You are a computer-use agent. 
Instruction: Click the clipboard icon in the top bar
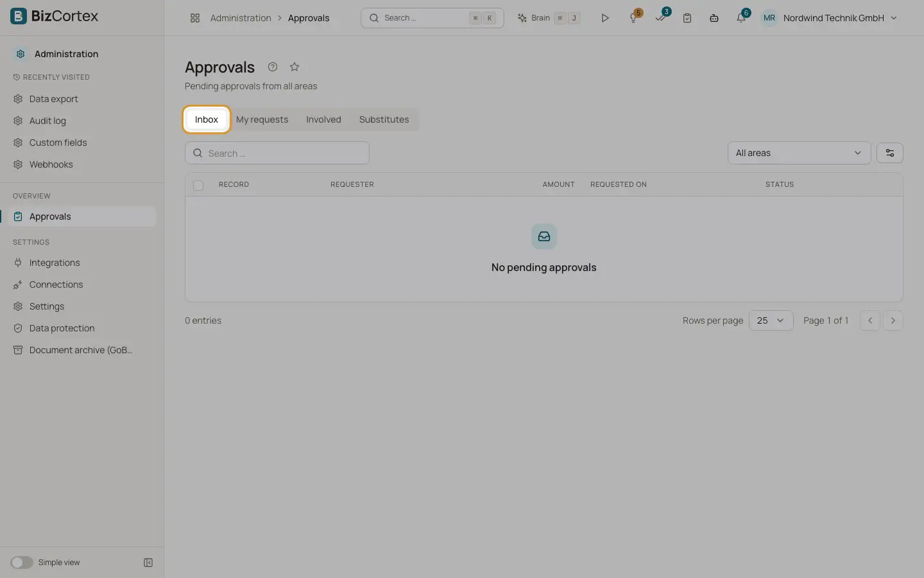(x=687, y=18)
